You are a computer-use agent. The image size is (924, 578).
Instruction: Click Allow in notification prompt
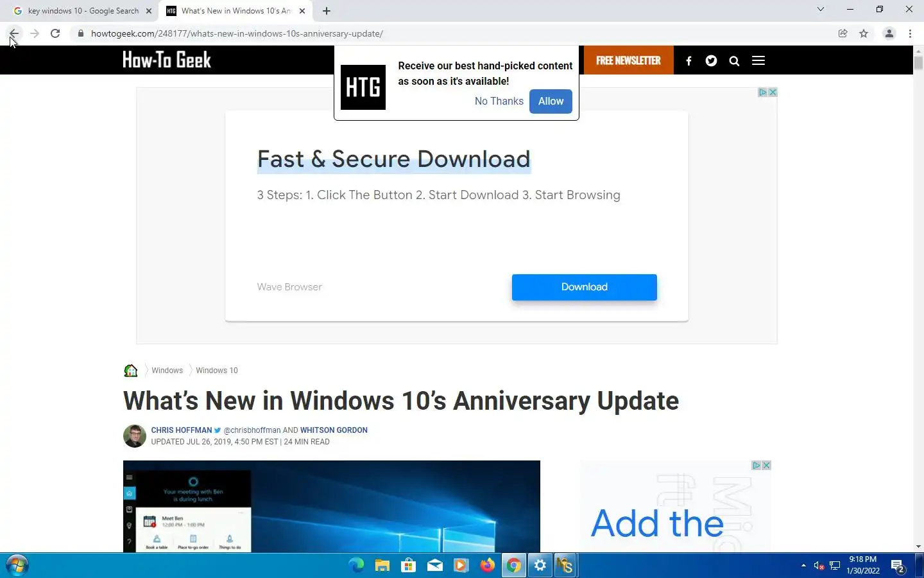coord(551,101)
